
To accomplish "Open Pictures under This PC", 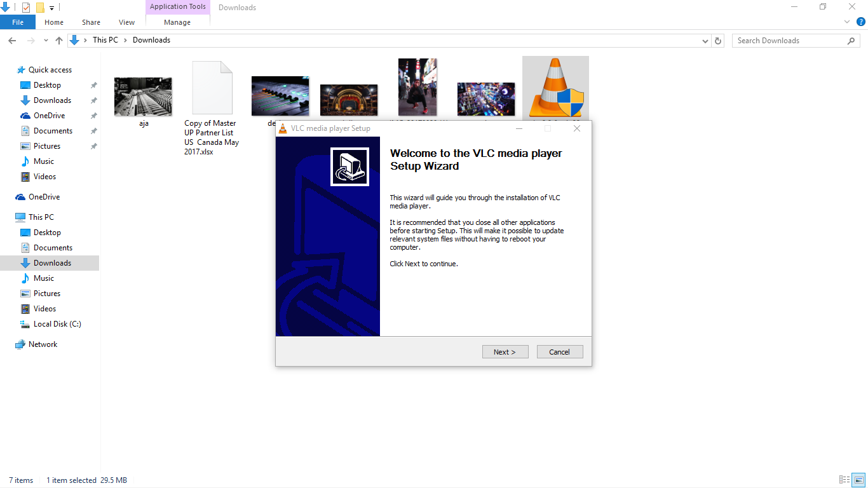I will tap(47, 294).
